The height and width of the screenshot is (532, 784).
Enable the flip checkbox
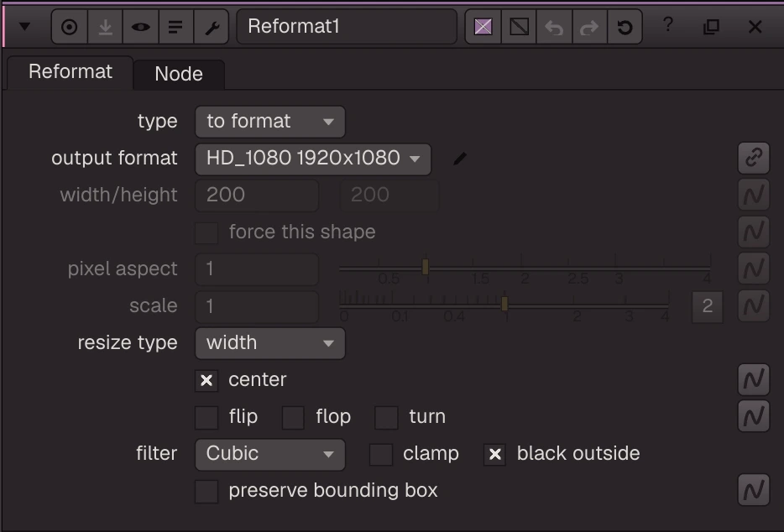point(206,418)
